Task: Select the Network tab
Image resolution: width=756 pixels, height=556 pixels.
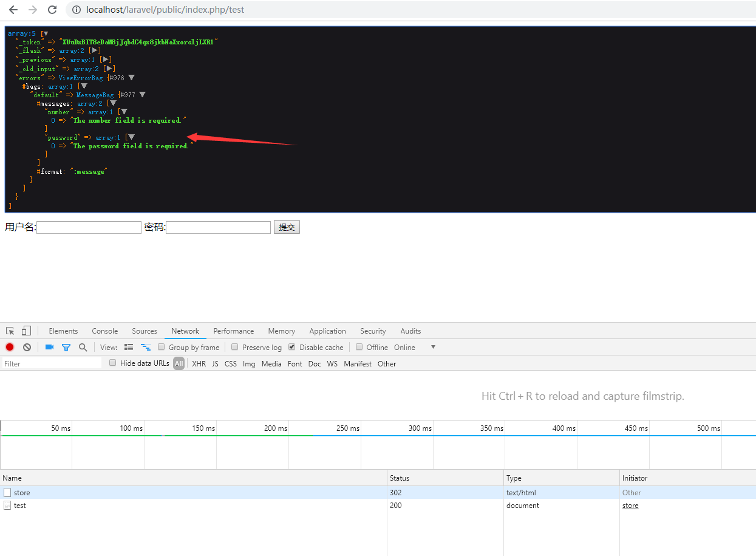Action: pos(185,331)
